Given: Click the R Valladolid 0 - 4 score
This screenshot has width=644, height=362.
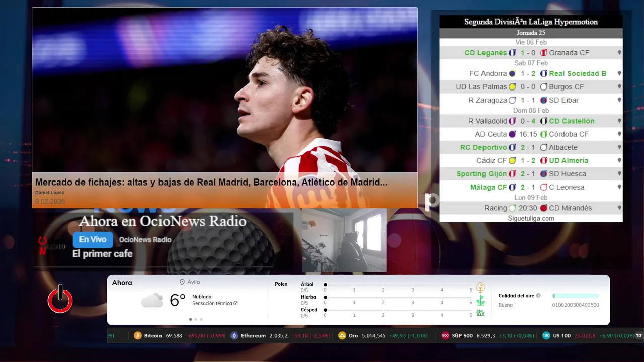Looking at the screenshot, I should pyautogui.click(x=528, y=121).
